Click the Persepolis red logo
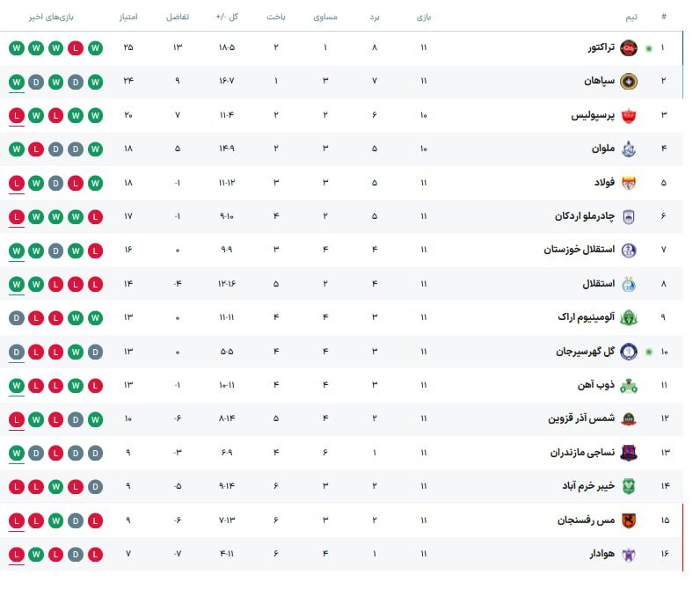Screen dimensions: 700x589 click(x=629, y=115)
